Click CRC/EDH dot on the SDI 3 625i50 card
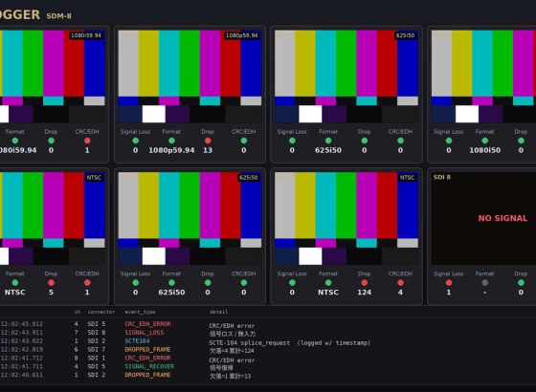 [x=400, y=141]
